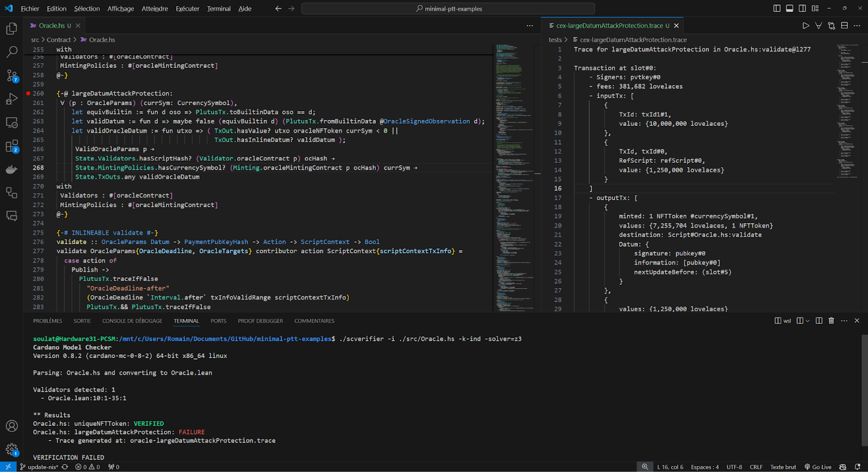Open the cex-largeDatumAttackProtection.trace breadcrumb
Viewport: 868px width, 472px height.
pyautogui.click(x=630, y=40)
